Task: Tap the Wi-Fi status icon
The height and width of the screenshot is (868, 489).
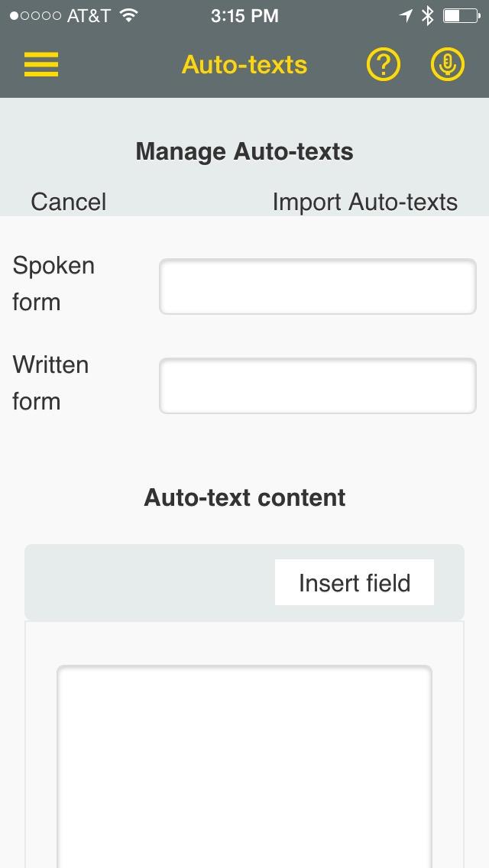Action: coord(129,15)
